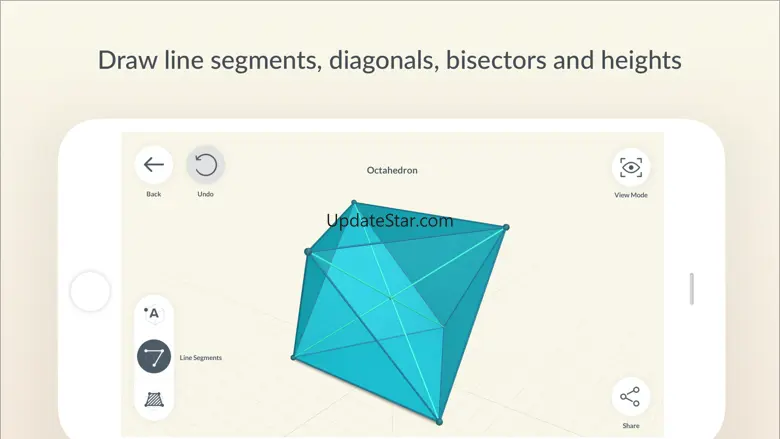Click the 'Undo' text label
Image resolution: width=780 pixels, height=439 pixels.
(x=205, y=194)
